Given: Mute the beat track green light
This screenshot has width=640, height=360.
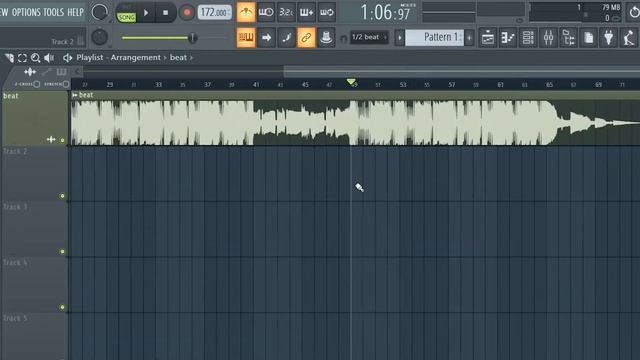Looking at the screenshot, I should (x=62, y=140).
